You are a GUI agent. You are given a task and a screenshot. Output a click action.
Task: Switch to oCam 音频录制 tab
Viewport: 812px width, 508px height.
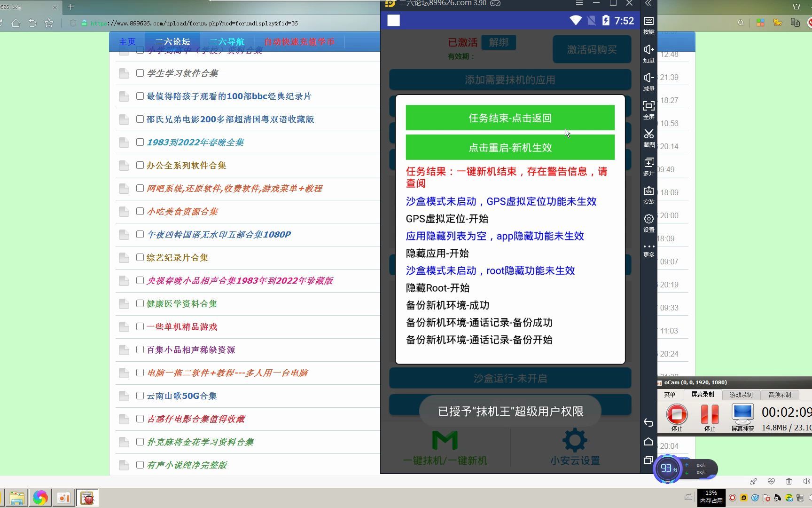[x=780, y=395]
